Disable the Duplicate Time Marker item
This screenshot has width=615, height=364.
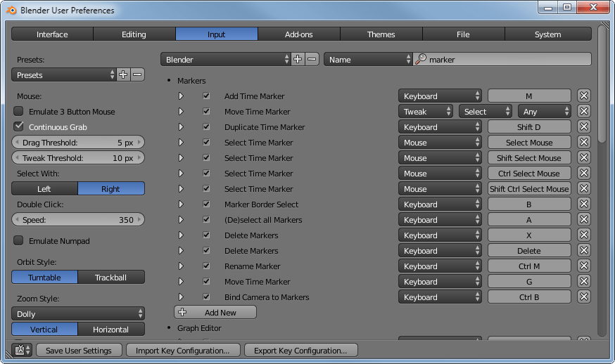(x=206, y=127)
